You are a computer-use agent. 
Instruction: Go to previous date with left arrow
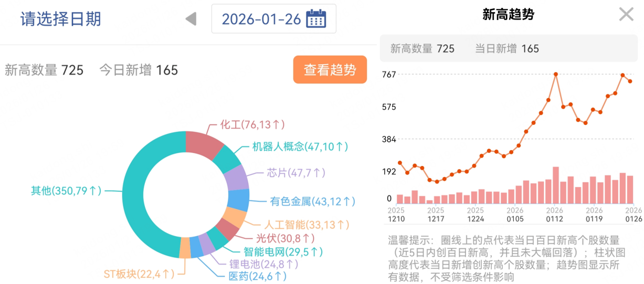pos(191,19)
